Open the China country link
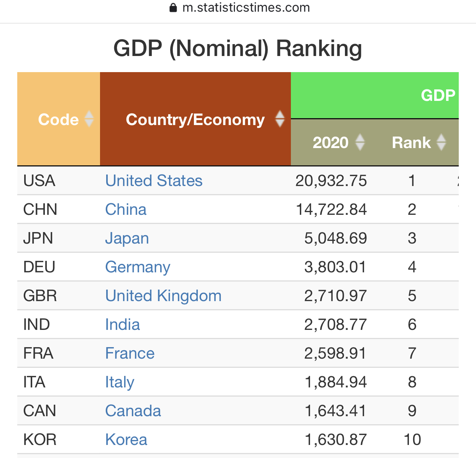 [126, 209]
